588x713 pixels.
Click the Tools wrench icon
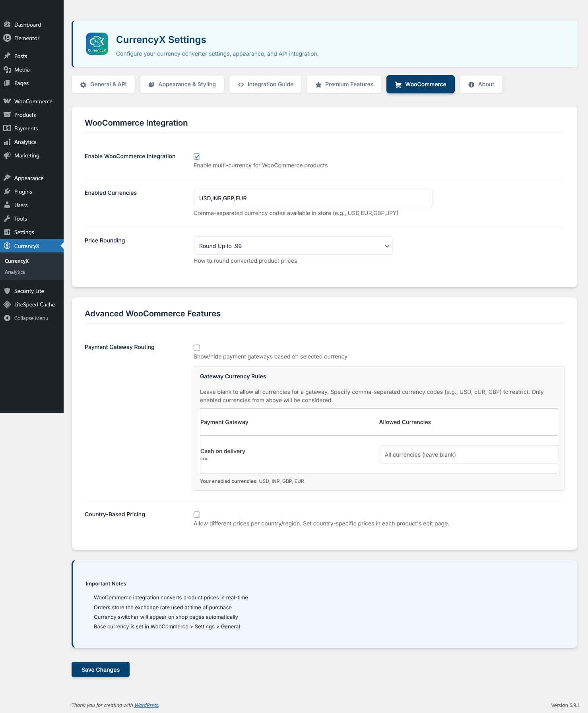coord(7,219)
